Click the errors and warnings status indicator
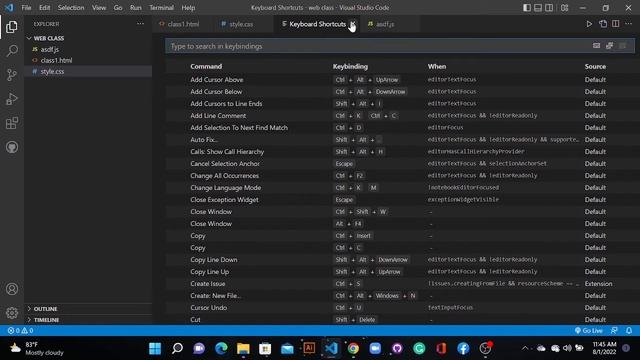The width and height of the screenshot is (640, 360). [x=20, y=331]
